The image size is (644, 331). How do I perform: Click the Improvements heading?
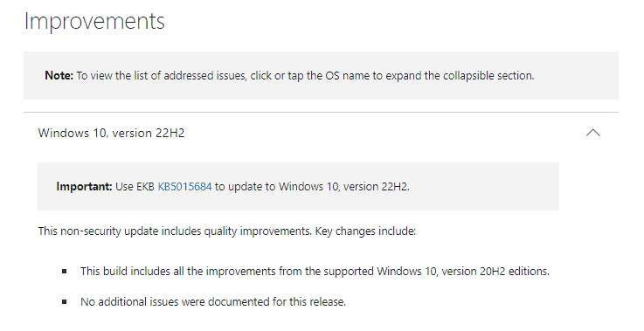click(94, 21)
